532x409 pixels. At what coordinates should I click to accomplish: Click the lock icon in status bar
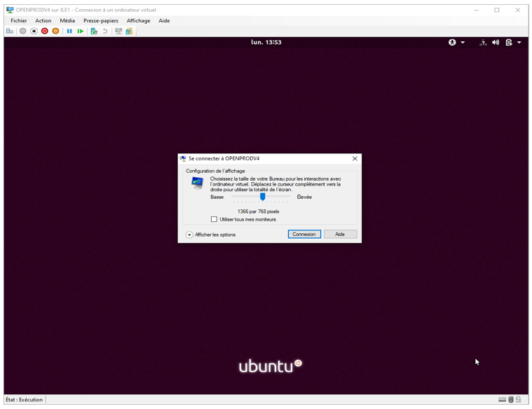point(519,399)
